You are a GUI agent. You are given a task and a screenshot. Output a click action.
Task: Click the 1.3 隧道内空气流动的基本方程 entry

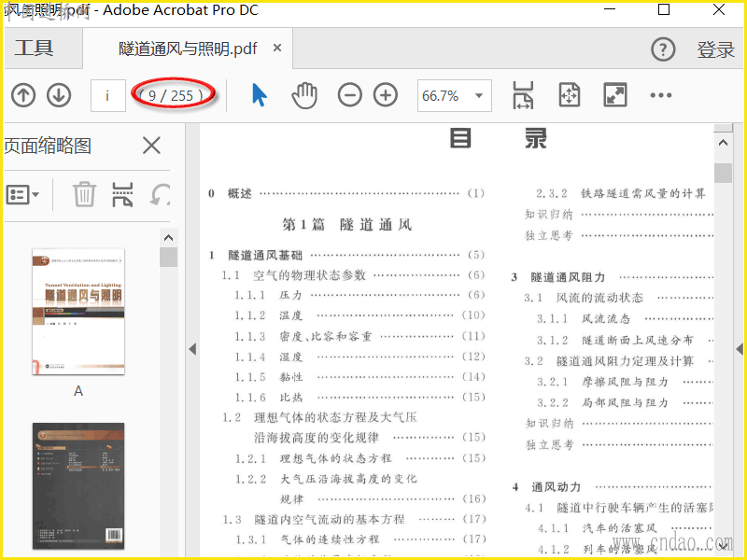pos(354,519)
